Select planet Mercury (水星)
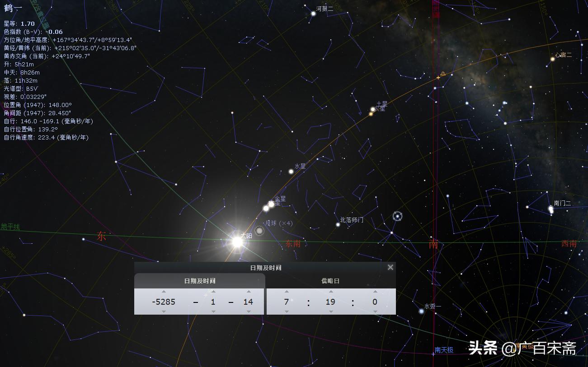 [291, 172]
